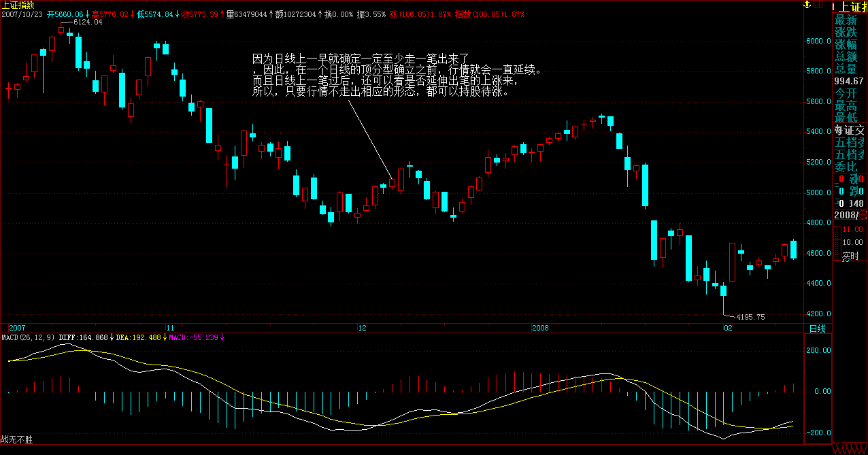Viewport: 868px width, 455px height.
Task: Click the MACD(26,12,9) indicator label
Action: (x=28, y=337)
